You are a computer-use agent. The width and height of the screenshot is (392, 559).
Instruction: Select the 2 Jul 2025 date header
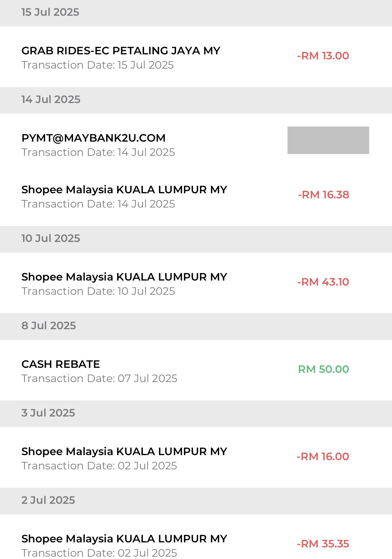click(x=48, y=500)
